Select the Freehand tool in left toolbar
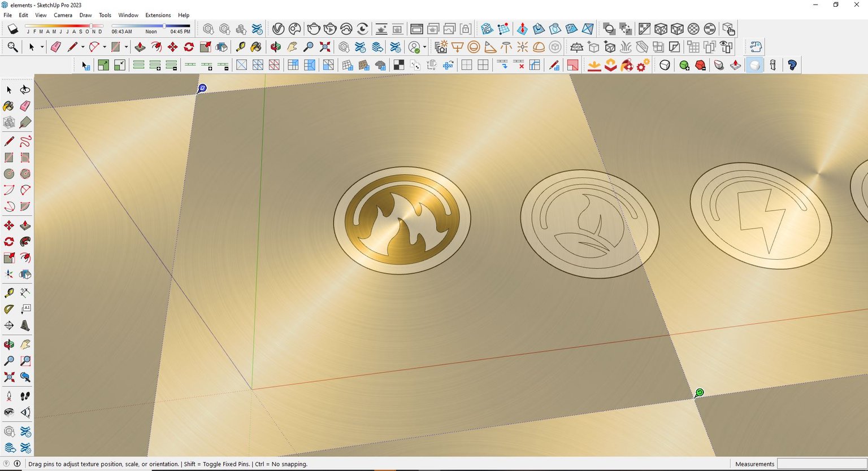The height and width of the screenshot is (471, 868). (25, 141)
